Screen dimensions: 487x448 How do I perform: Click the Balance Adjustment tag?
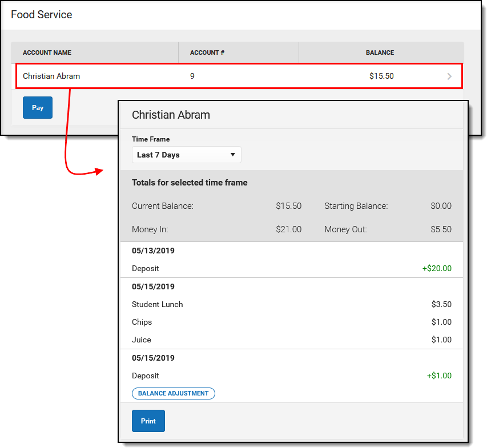pos(174,393)
